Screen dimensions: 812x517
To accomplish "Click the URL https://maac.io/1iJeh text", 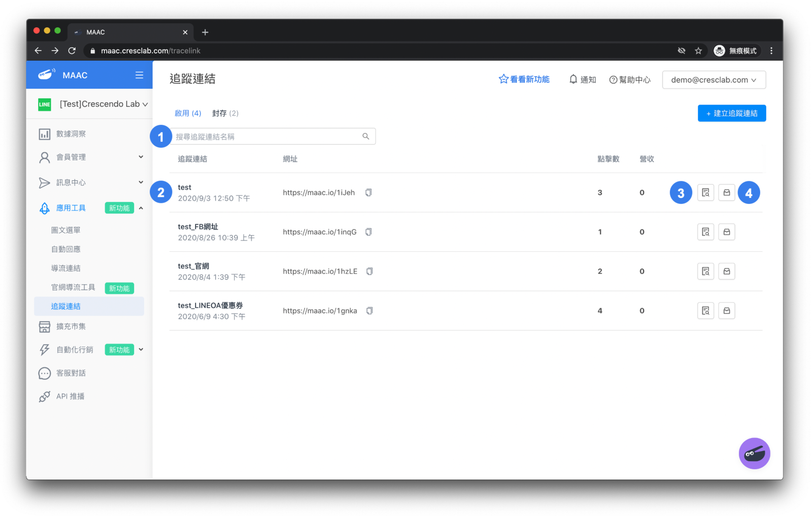I will (x=319, y=193).
